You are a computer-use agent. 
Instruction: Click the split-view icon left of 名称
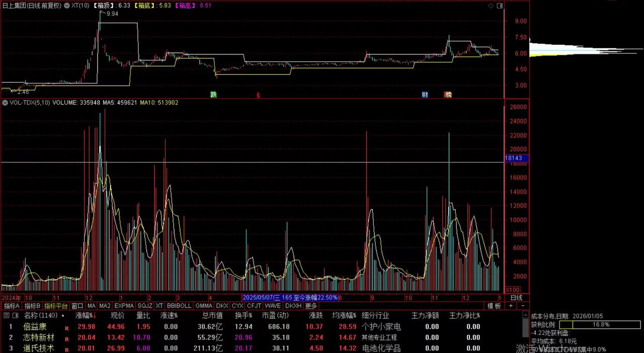pyautogui.click(x=16, y=315)
